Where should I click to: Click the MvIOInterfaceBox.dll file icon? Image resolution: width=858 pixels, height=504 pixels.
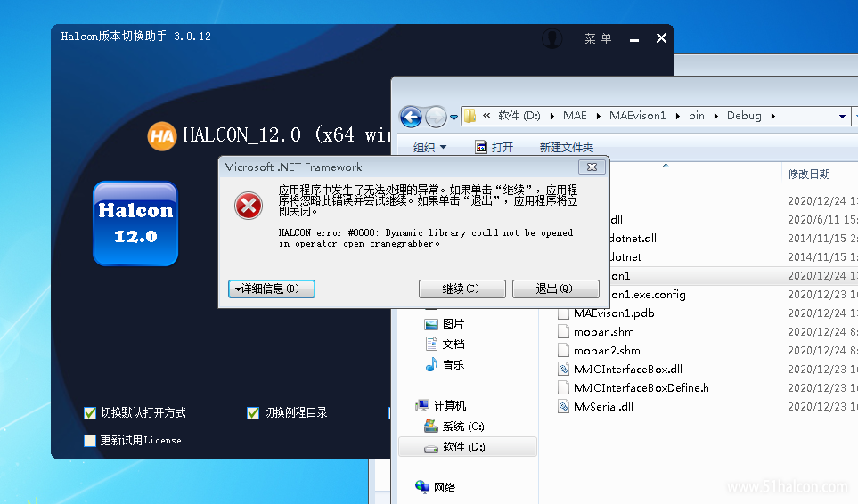coord(563,369)
